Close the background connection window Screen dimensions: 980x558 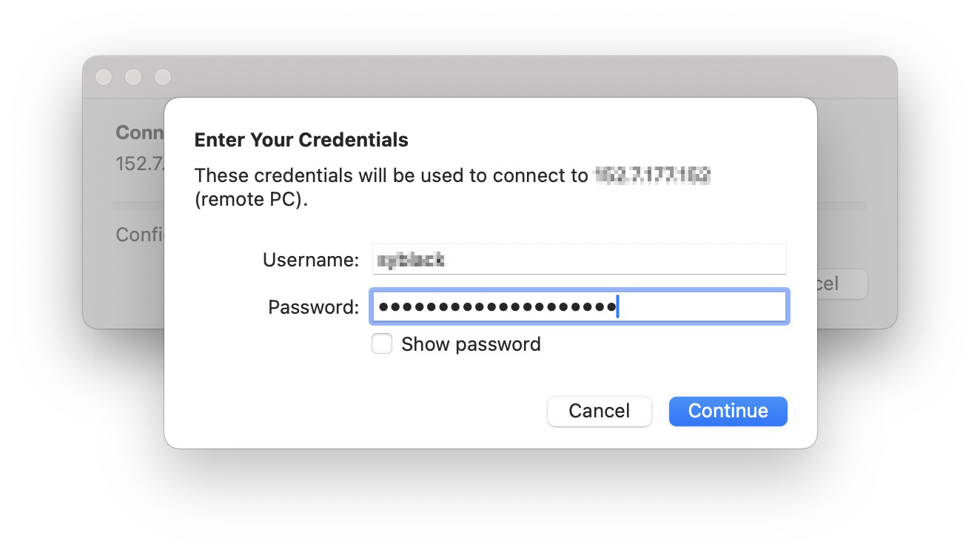(104, 77)
